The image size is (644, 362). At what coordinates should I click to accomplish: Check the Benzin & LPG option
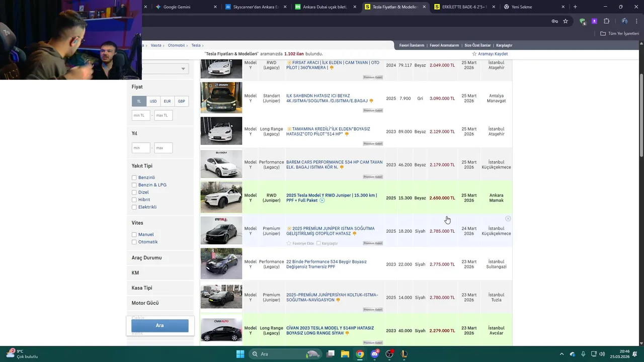point(134,185)
